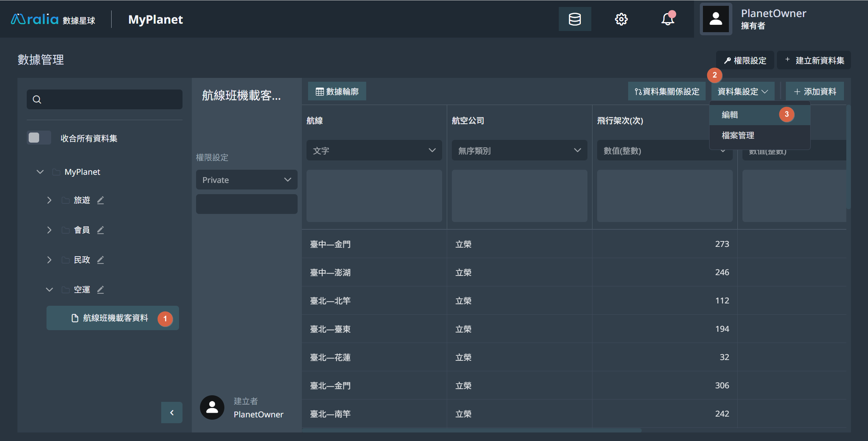
Task: Click the value 246 cell
Action: (665, 272)
